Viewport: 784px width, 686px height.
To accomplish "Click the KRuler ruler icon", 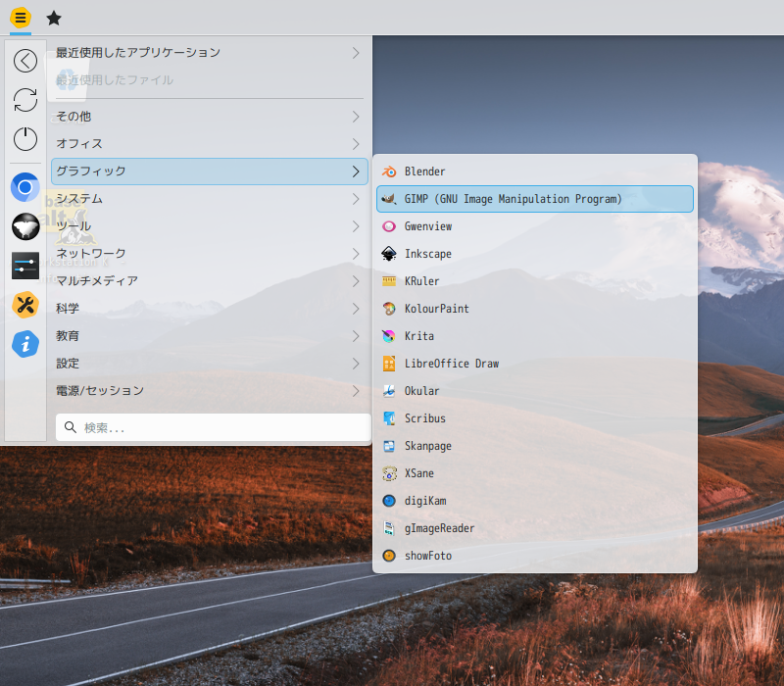I will click(389, 281).
